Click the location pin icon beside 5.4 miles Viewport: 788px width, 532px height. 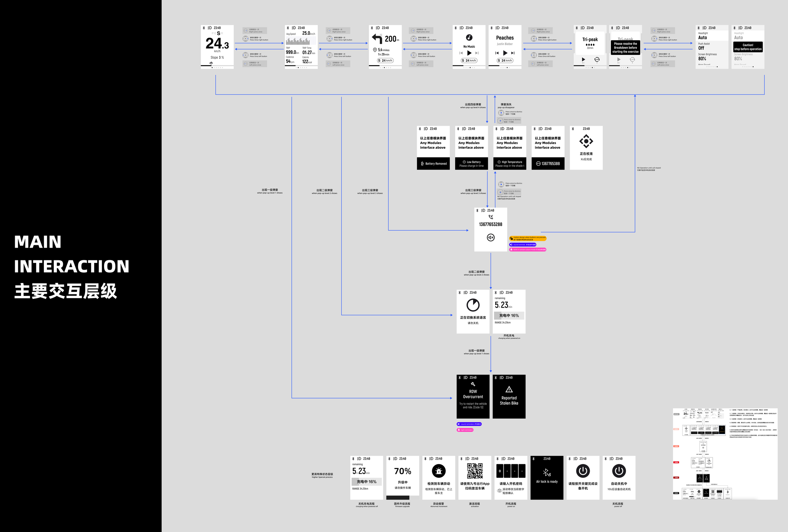[375, 50]
